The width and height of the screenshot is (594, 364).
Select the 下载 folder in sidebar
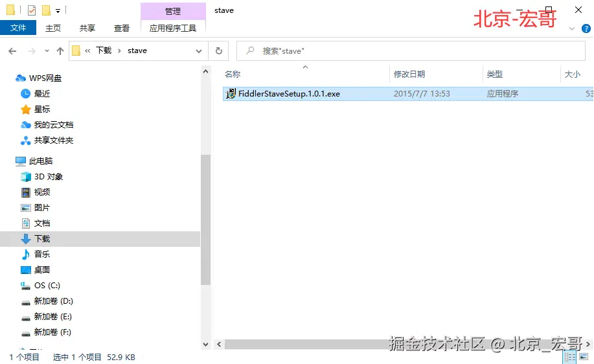point(100,238)
